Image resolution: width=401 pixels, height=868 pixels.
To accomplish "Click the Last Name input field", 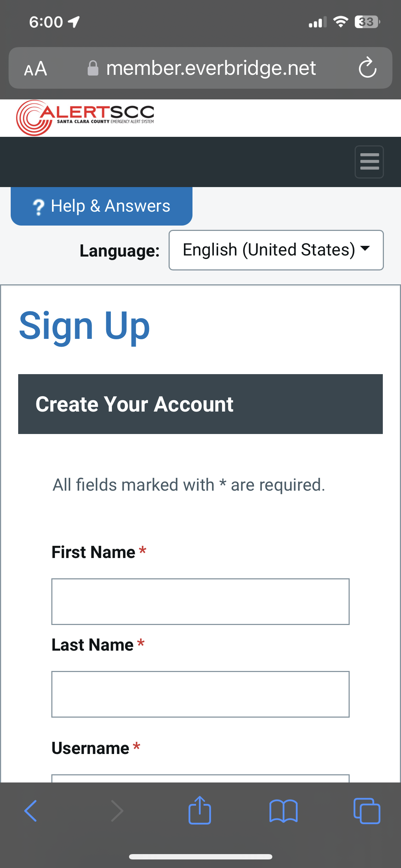I will point(200,693).
